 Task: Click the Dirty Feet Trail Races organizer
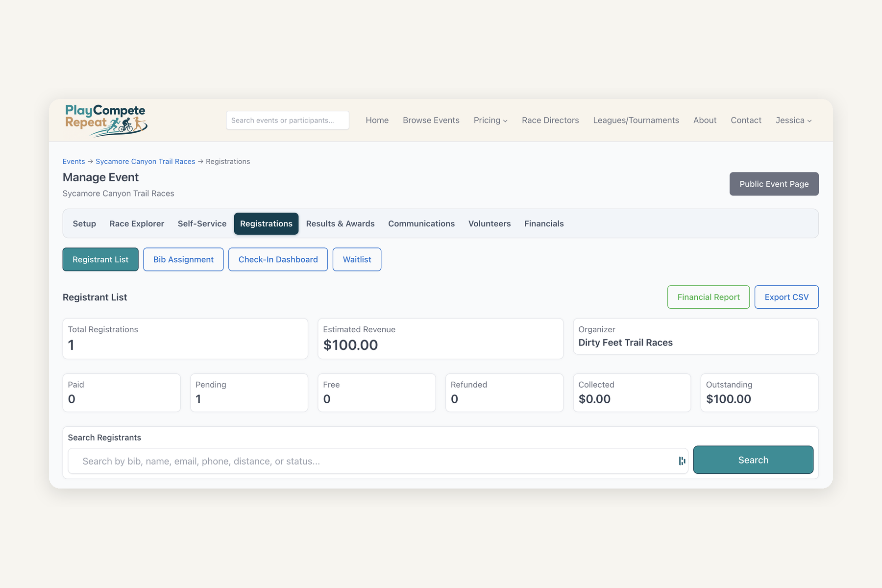(x=625, y=343)
